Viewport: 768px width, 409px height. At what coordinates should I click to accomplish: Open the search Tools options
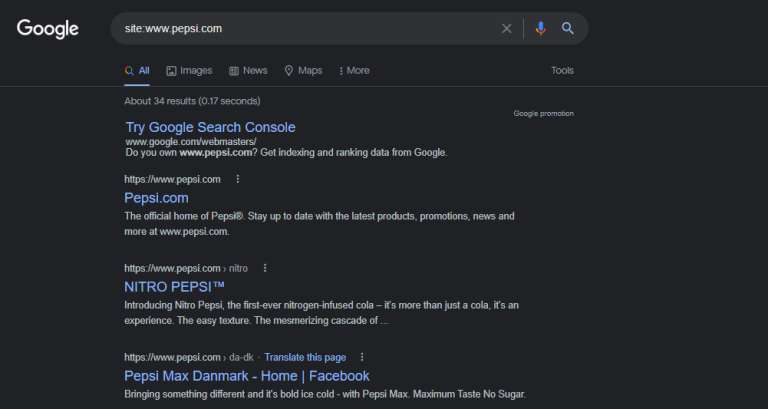click(562, 71)
